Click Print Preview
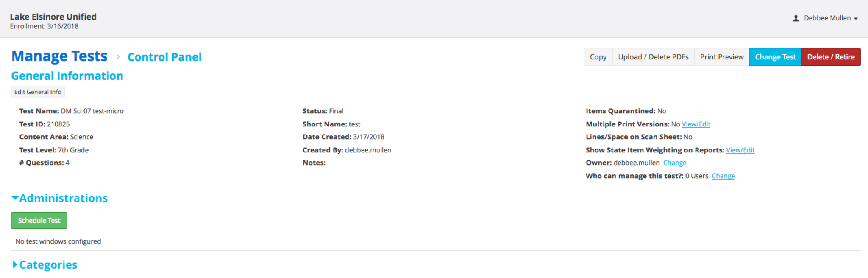Viewport: 868px width, 278px height. 721,57
